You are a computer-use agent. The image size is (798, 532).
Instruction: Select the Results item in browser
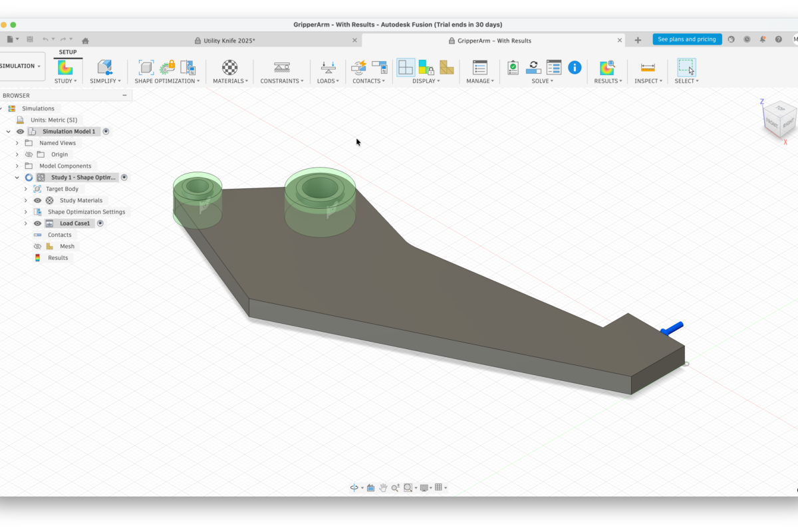point(57,258)
